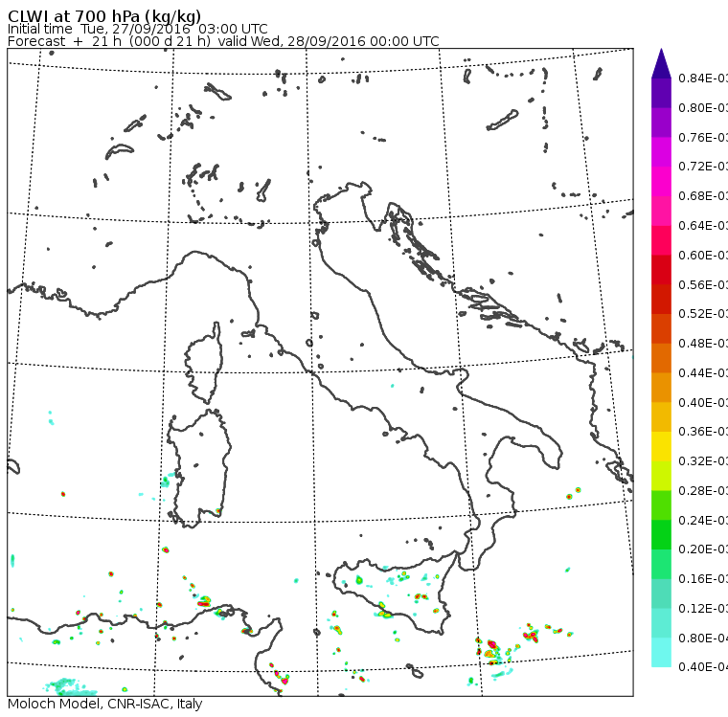Pick the yellow-green segment between 0.28E-03 and 0.32E-03
The height and width of the screenshot is (717, 728).
661,476
